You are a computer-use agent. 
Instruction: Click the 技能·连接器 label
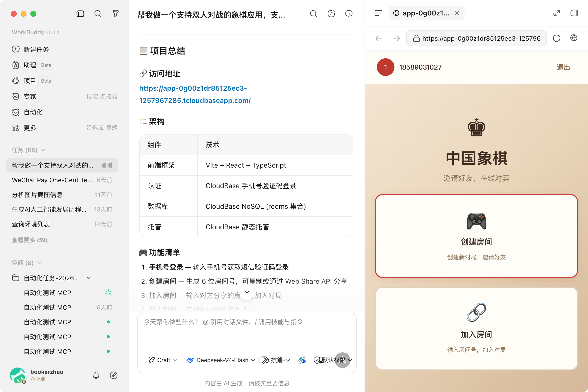point(102,97)
